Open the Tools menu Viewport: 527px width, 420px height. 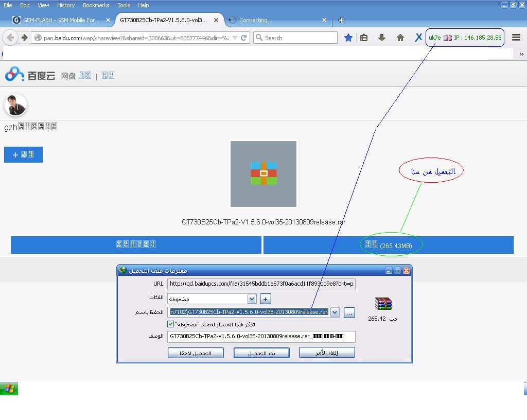[x=124, y=5]
